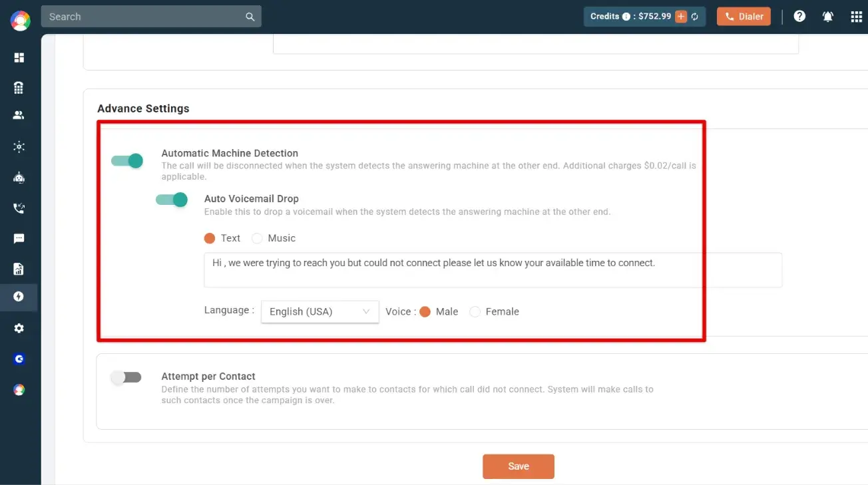View the reports document icon in the sidebar
Screen dimensions: 868x485
click(x=19, y=267)
